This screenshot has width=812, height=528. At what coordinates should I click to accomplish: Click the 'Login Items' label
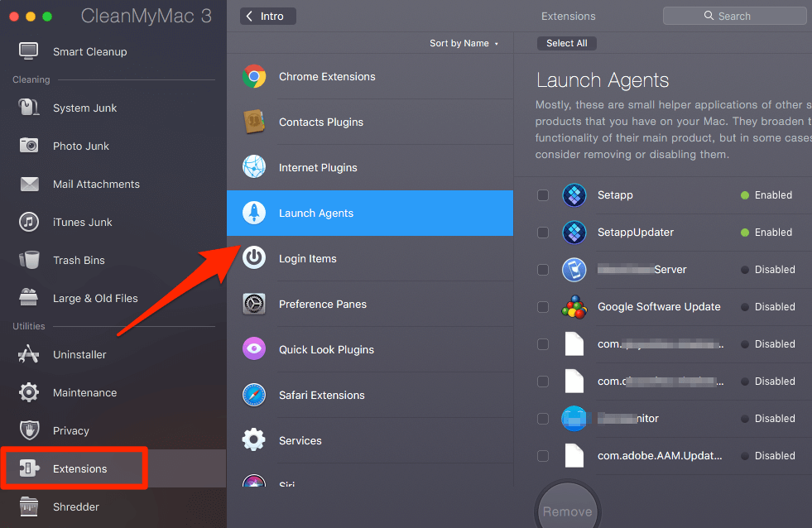[308, 259]
